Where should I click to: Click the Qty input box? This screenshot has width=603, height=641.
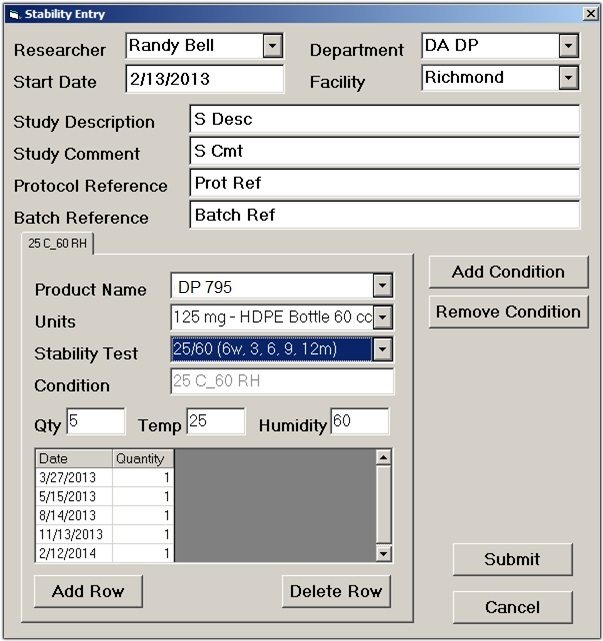click(x=95, y=422)
